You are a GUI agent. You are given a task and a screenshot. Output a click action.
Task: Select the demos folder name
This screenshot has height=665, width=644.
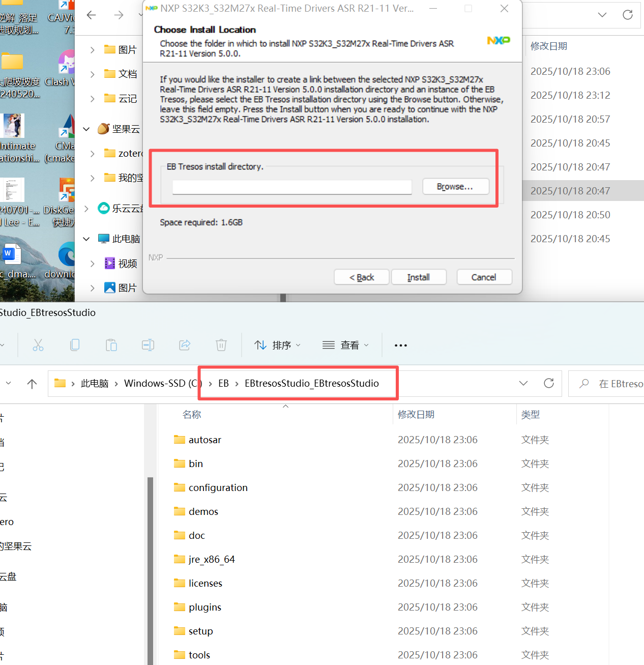pyautogui.click(x=203, y=511)
